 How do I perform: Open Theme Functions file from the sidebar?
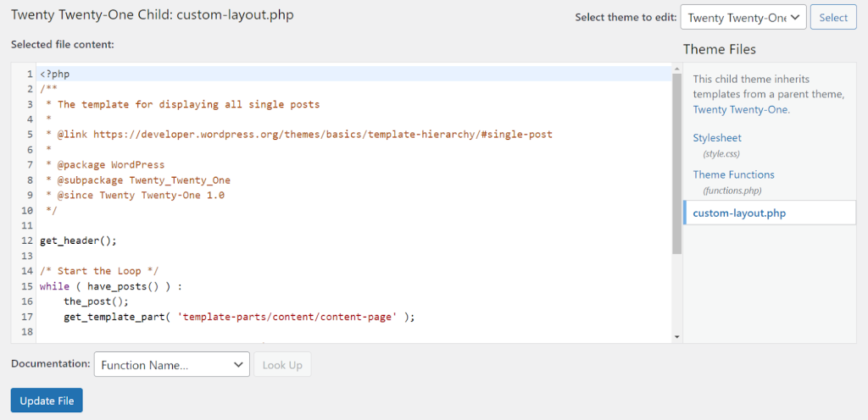pos(733,174)
